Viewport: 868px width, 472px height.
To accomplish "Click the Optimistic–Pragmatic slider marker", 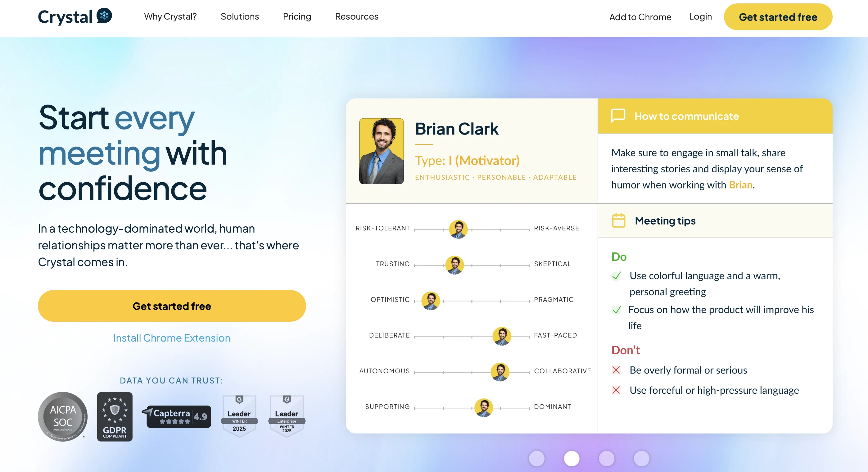I will pos(431,301).
